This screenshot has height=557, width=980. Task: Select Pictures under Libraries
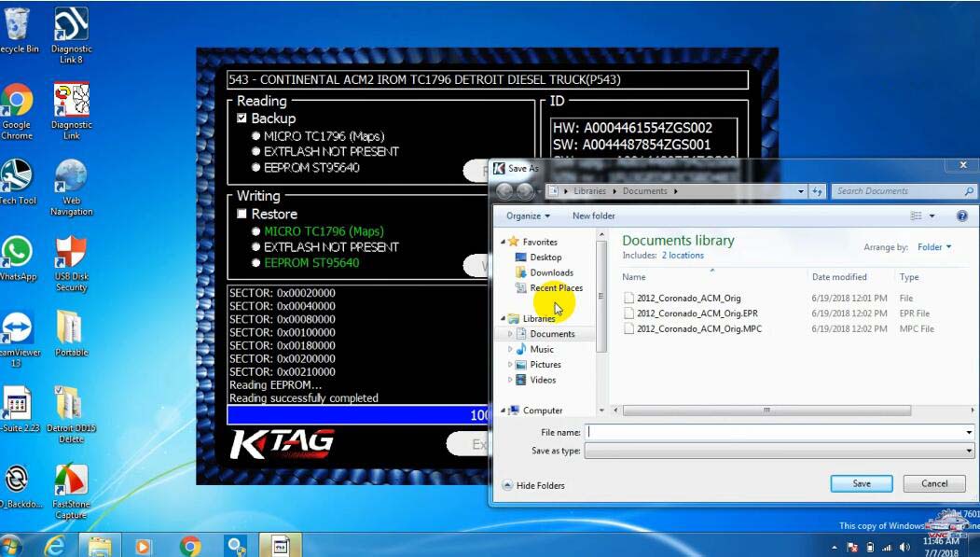(x=539, y=365)
